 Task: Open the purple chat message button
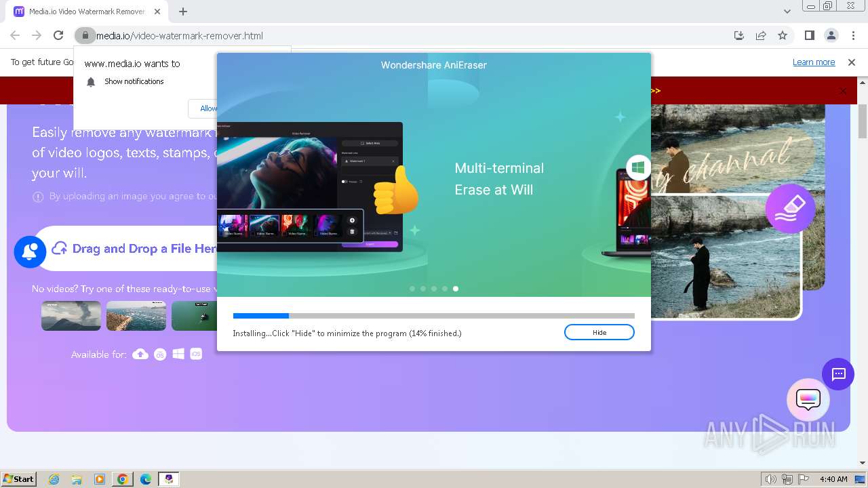coord(838,374)
